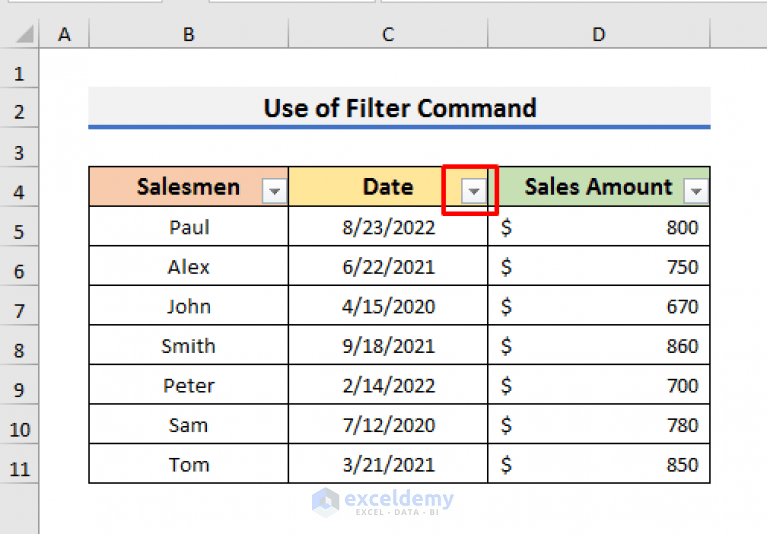
Task: Select row 8 header
Action: 19,346
